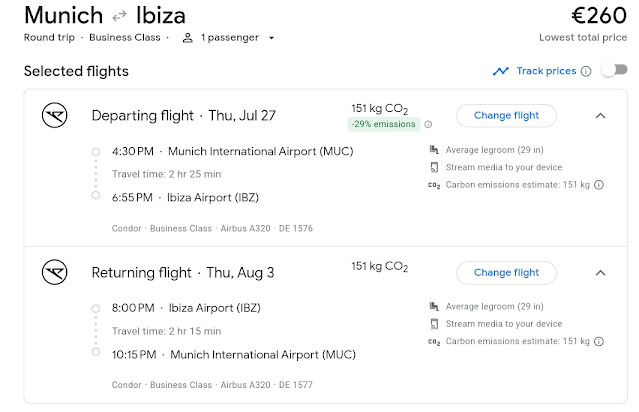The width and height of the screenshot is (639, 412).
Task: Click the departing flight legroom seat icon
Action: [x=433, y=151]
